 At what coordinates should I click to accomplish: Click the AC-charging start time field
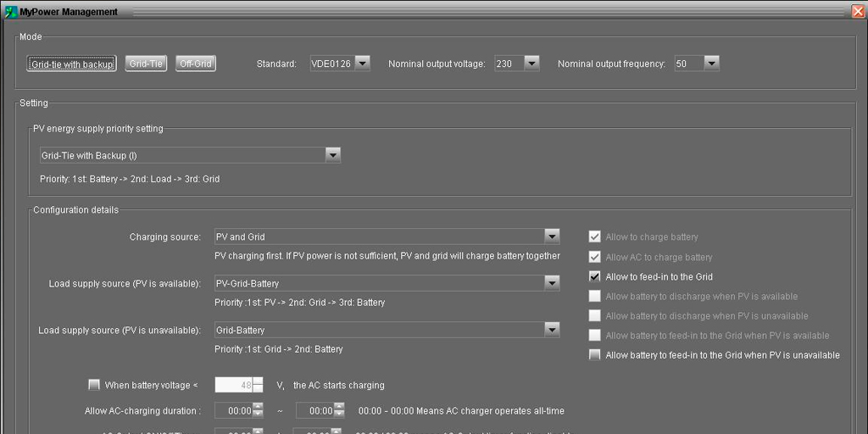point(233,411)
